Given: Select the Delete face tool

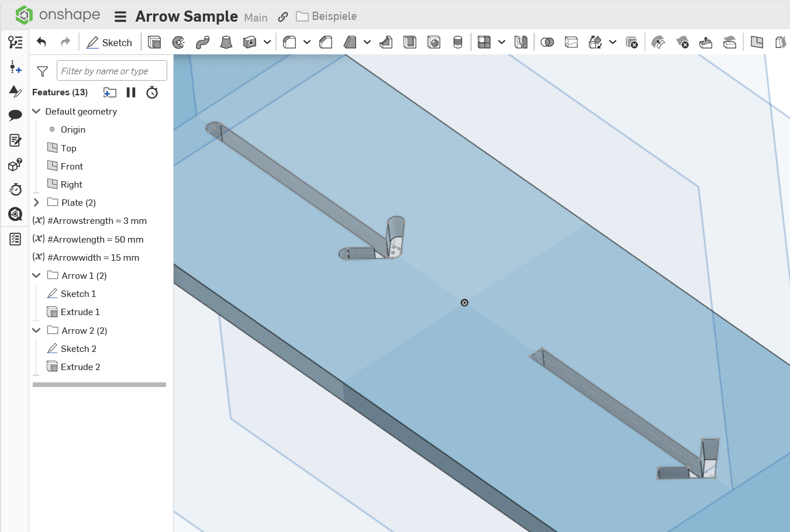Looking at the screenshot, I should [x=682, y=42].
